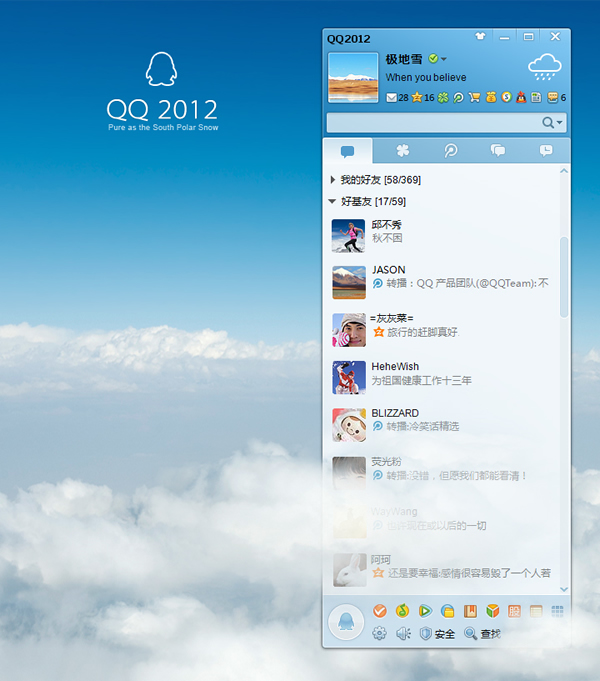
Task: Click the scroll up arrow of contact list
Action: 564,171
